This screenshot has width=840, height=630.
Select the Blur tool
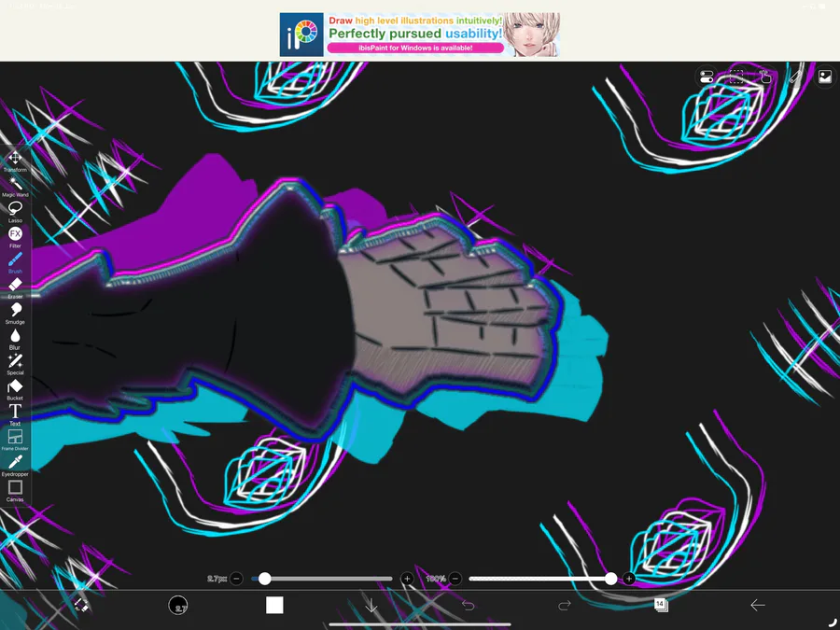(15, 339)
